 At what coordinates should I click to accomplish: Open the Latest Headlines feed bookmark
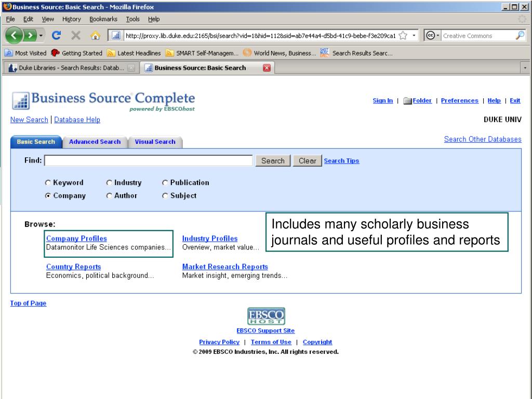coord(134,53)
